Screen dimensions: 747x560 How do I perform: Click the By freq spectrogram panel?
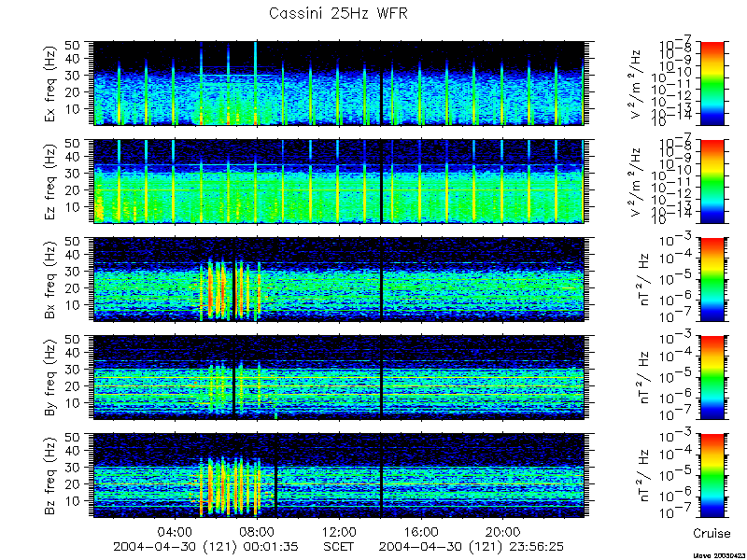tap(339, 377)
